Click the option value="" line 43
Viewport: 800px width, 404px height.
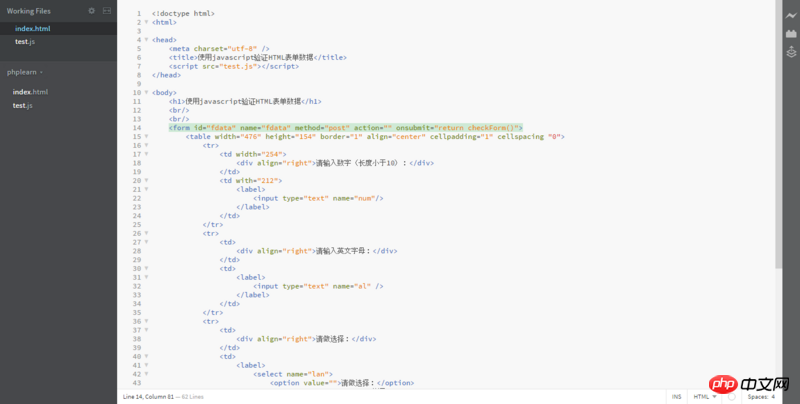coord(342,383)
